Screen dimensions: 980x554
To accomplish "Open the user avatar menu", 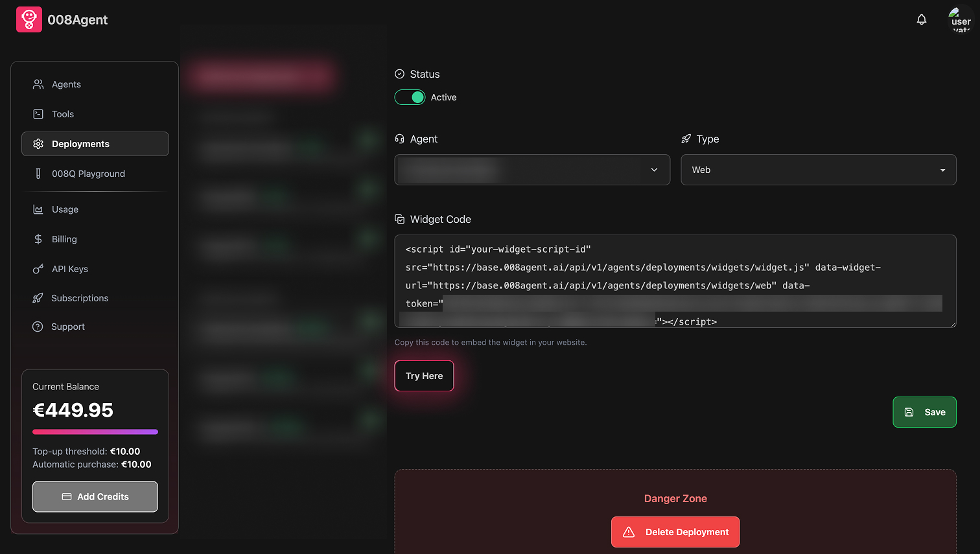I will pos(960,19).
